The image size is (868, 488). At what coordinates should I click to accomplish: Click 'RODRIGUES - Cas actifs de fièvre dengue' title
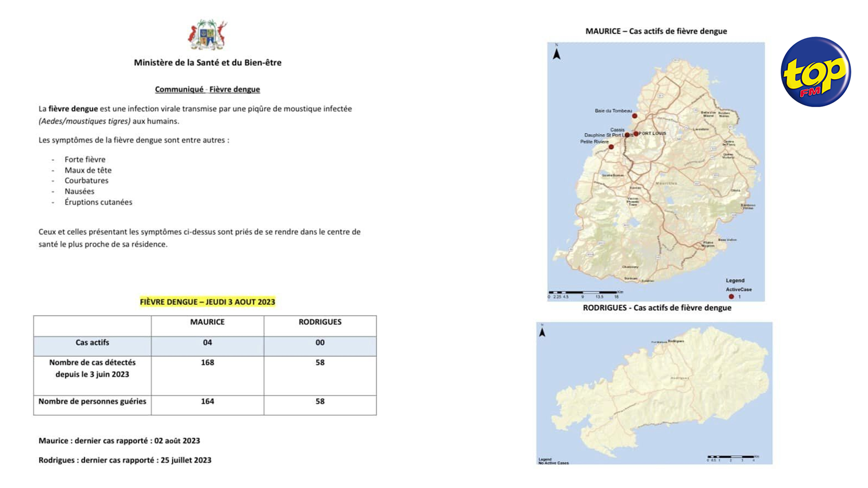[657, 308]
